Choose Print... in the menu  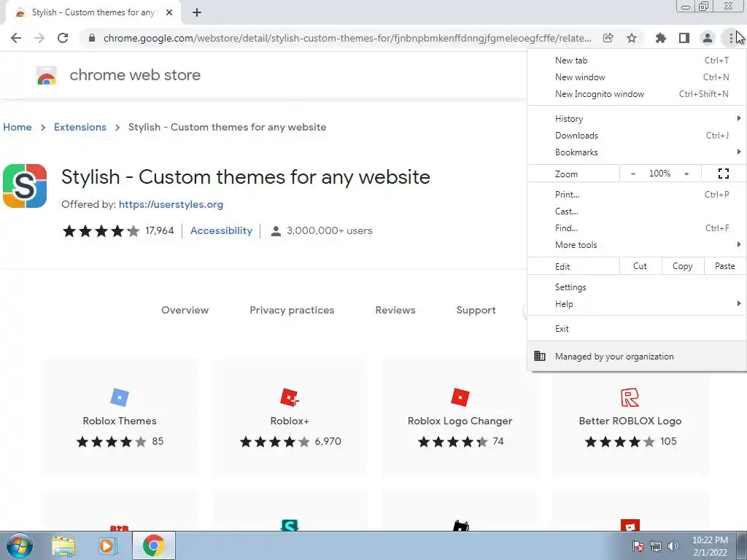pyautogui.click(x=637, y=194)
